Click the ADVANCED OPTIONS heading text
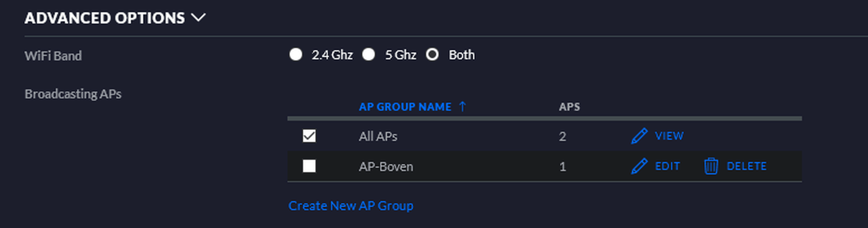Viewport: 868px width, 228px height. point(104,18)
